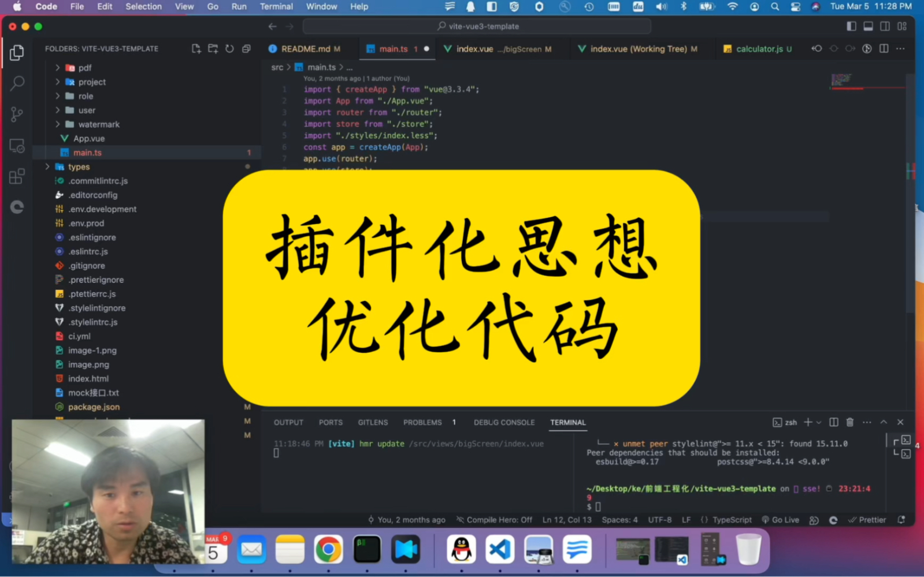Split the terminal panel
The width and height of the screenshot is (924, 577).
tap(834, 422)
